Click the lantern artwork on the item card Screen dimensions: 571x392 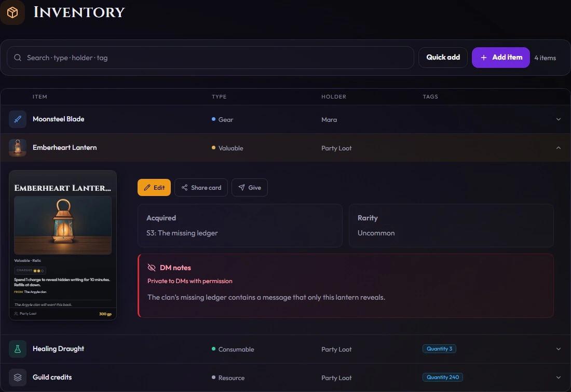point(63,226)
